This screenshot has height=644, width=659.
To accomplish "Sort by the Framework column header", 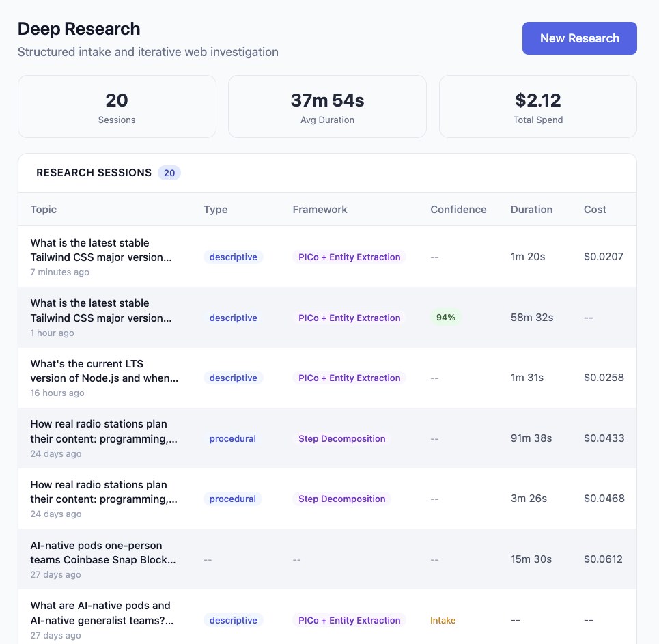I will pos(320,210).
